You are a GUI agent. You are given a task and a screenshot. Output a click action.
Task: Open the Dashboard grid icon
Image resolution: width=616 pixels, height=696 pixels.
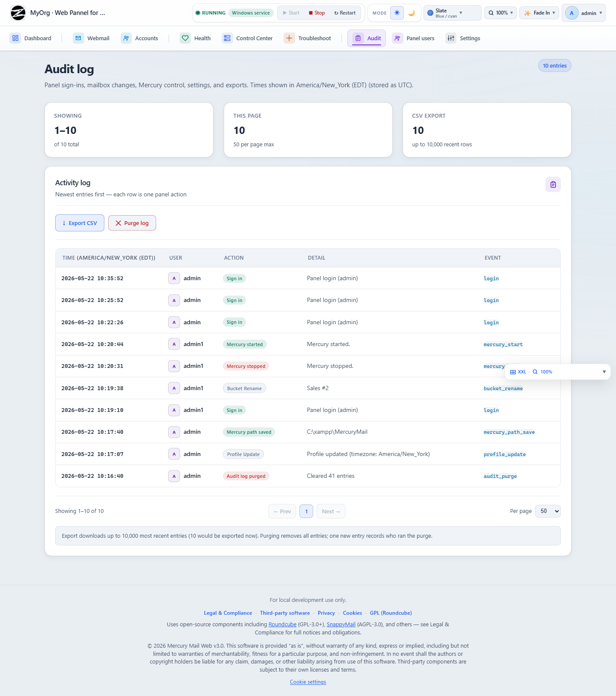click(15, 38)
